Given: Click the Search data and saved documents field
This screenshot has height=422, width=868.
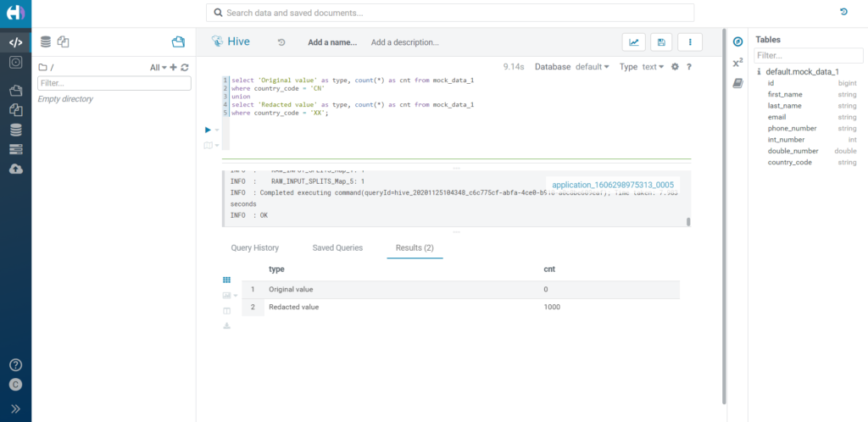Looking at the screenshot, I should [449, 13].
